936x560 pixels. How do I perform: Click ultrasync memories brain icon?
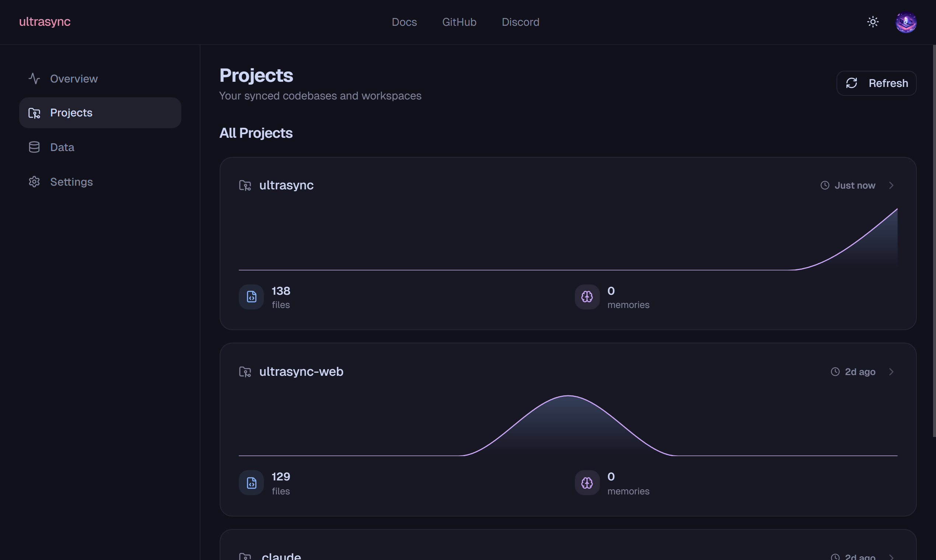[x=587, y=297]
